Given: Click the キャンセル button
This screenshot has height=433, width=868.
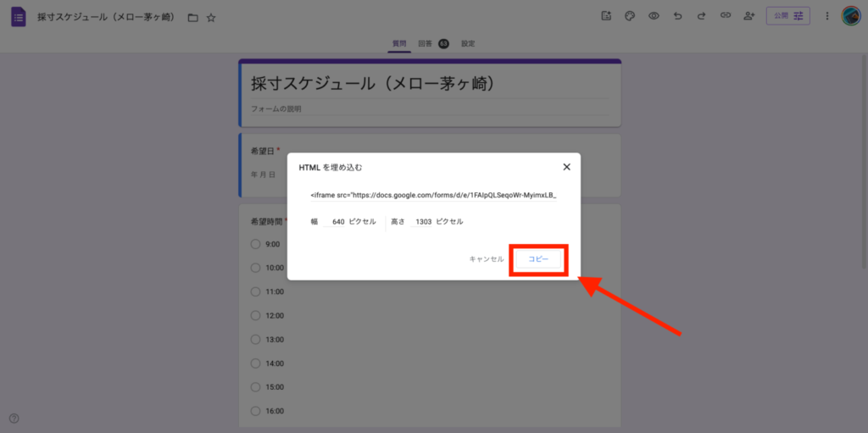Looking at the screenshot, I should tap(487, 258).
